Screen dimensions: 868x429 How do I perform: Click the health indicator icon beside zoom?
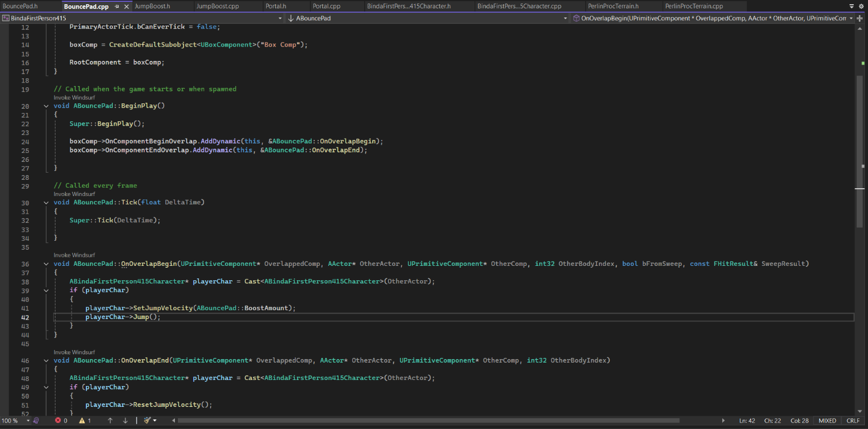(36, 421)
